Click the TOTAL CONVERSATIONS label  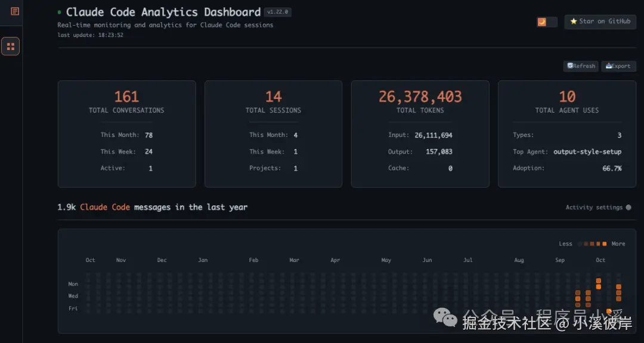coord(126,110)
